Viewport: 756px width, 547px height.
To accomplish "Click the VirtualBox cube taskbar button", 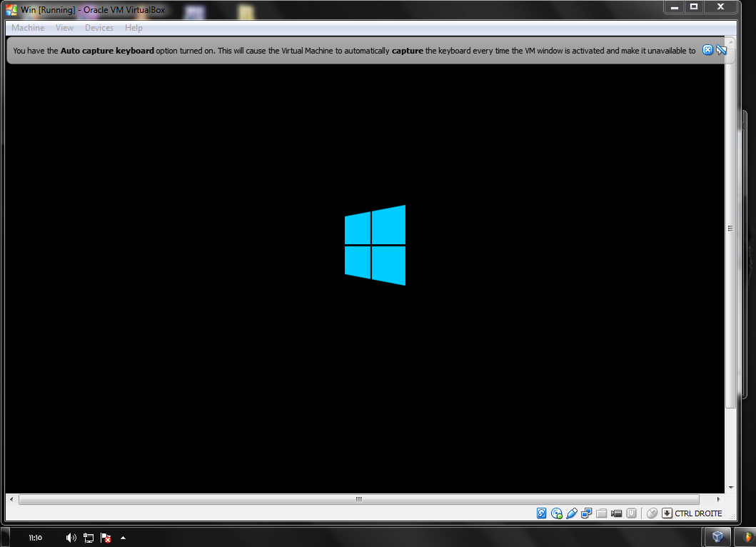I will pos(717,536).
